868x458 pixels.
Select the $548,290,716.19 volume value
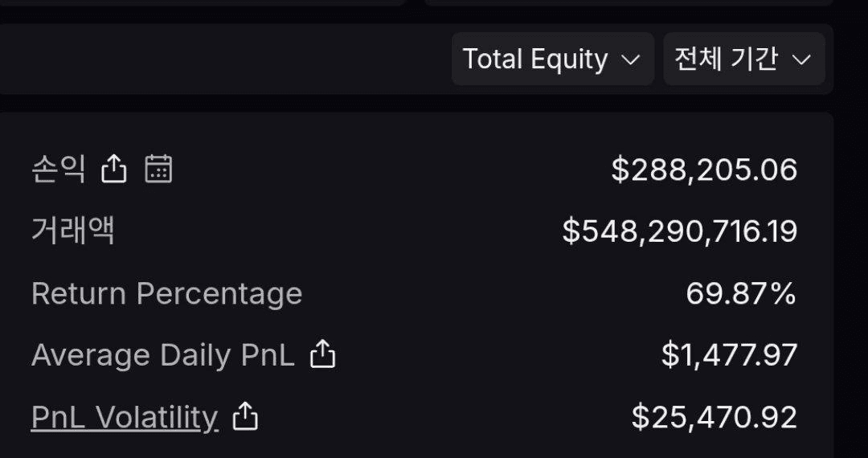(x=680, y=231)
